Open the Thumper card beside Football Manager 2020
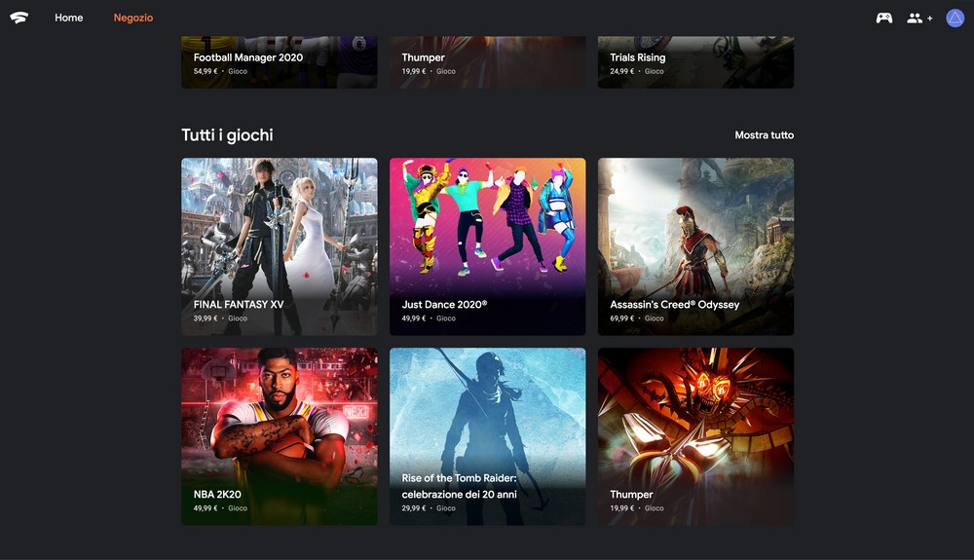The image size is (974, 560). [487, 62]
